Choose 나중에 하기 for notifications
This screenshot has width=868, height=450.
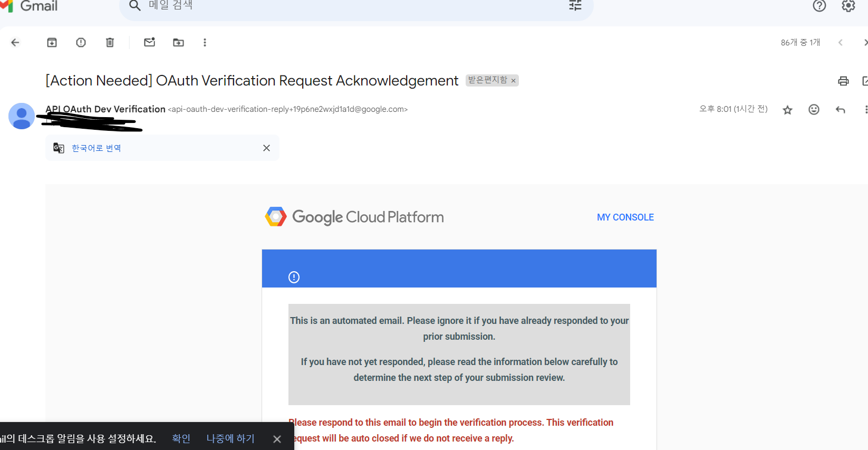coord(230,438)
